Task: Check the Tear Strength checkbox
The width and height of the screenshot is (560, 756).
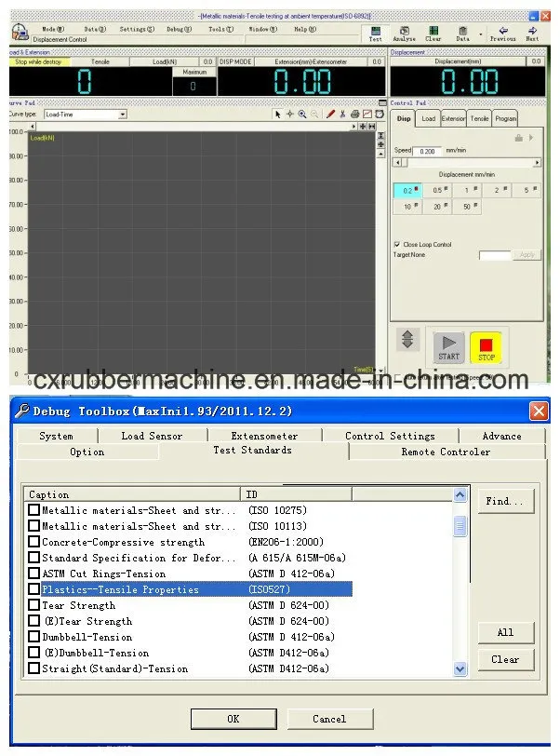Action: point(34,605)
